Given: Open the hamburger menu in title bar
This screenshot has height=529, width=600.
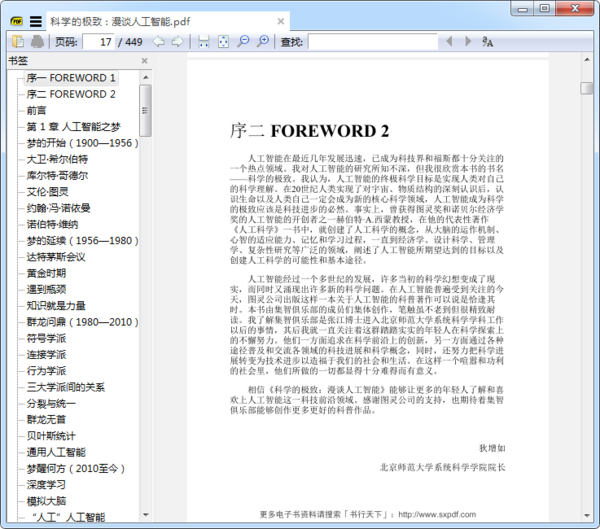Looking at the screenshot, I should coord(35,20).
